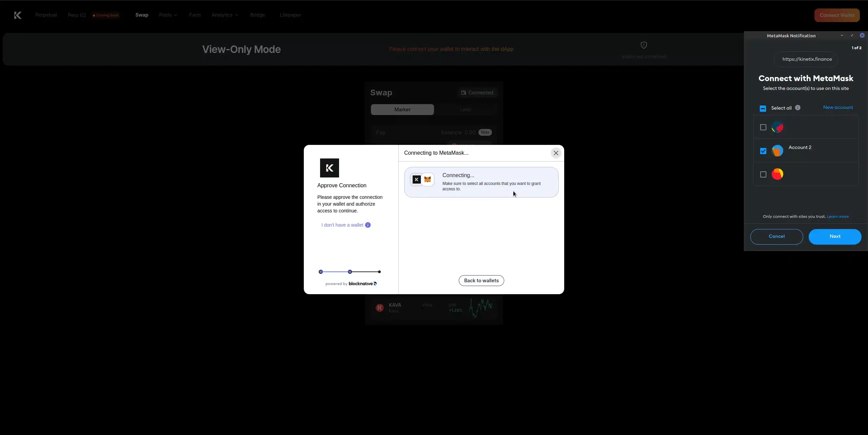Close the Connecting to MetaMask dialog
This screenshot has width=868, height=435.
(x=556, y=153)
